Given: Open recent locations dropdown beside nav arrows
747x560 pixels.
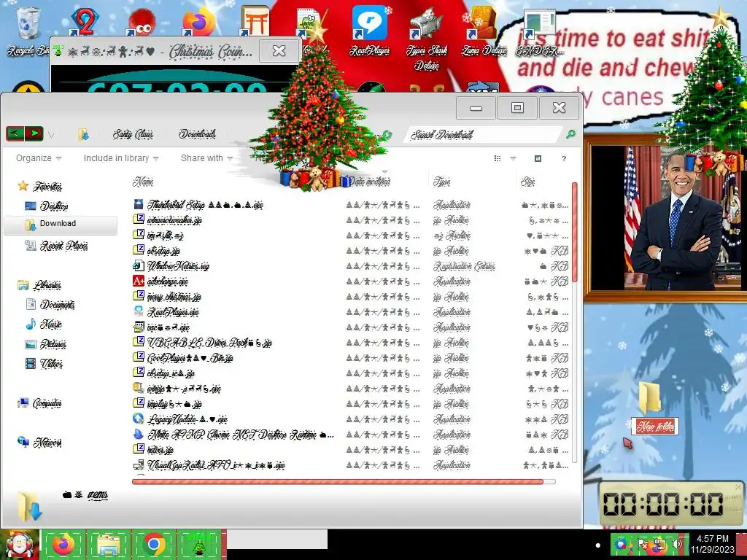Looking at the screenshot, I should [51, 135].
